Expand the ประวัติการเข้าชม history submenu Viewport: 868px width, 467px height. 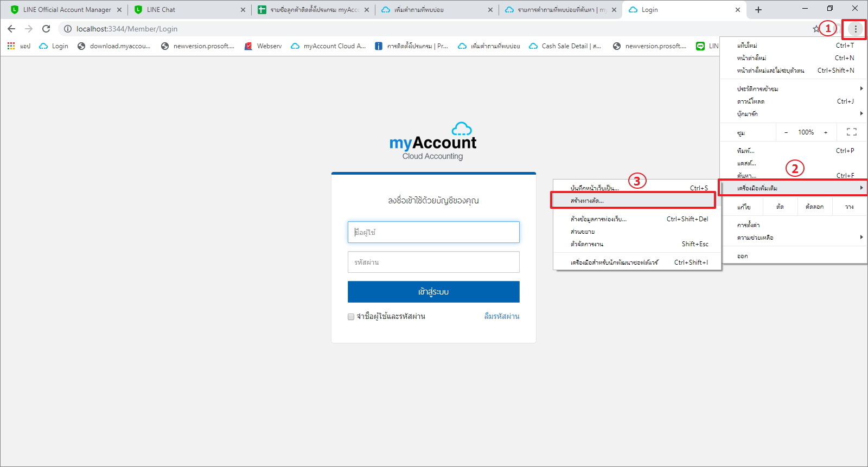coord(794,88)
